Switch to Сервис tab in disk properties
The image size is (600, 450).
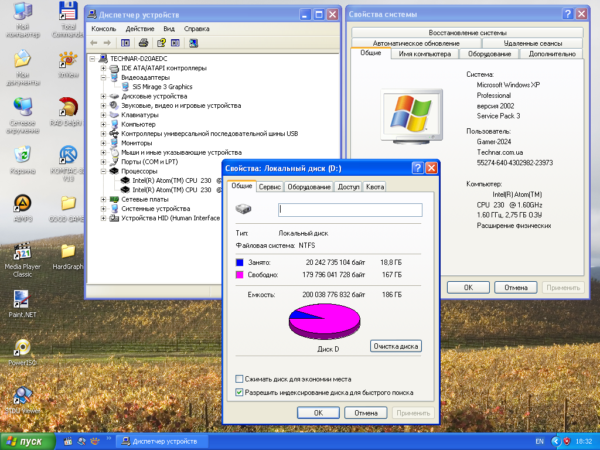tap(270, 187)
